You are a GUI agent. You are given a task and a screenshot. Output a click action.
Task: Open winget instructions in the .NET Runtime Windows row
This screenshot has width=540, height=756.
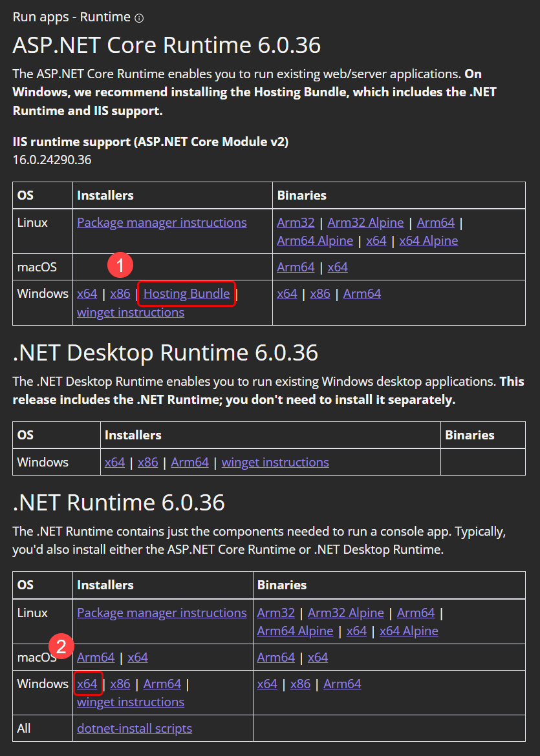pyautogui.click(x=130, y=702)
